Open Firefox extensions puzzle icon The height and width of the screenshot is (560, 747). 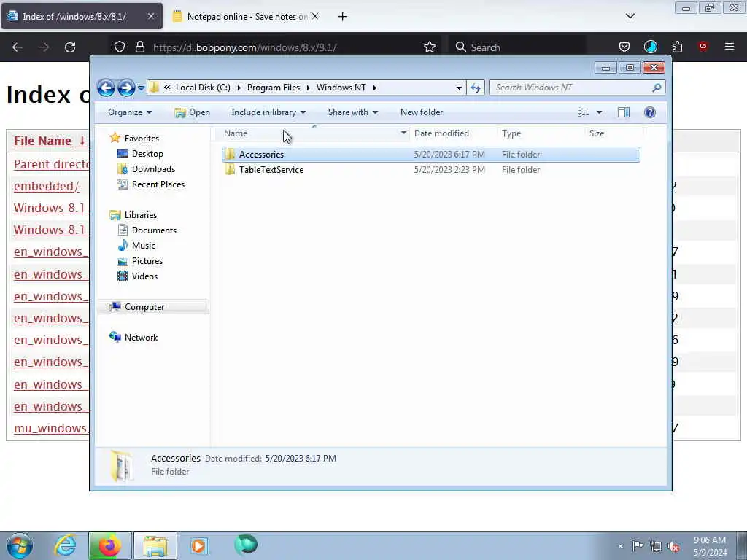pos(677,47)
